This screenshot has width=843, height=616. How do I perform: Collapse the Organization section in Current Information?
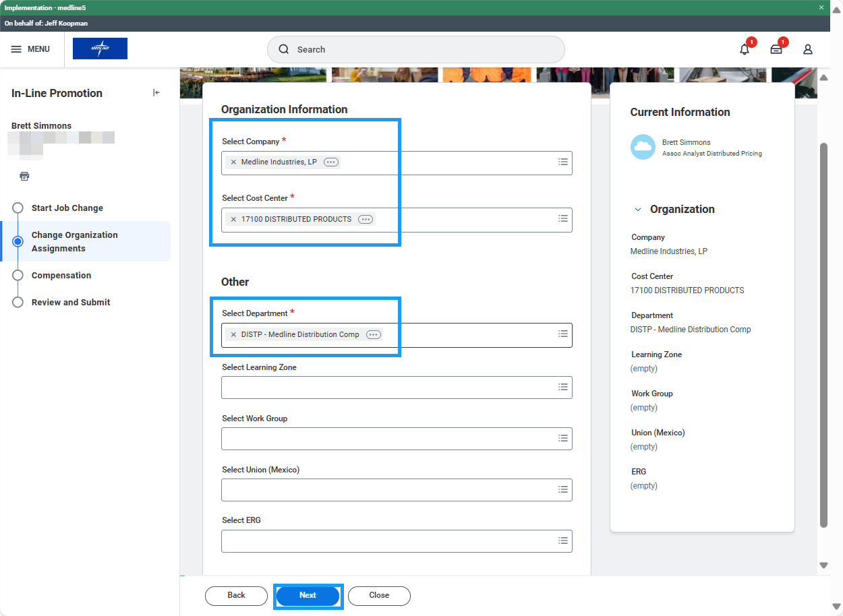point(638,210)
